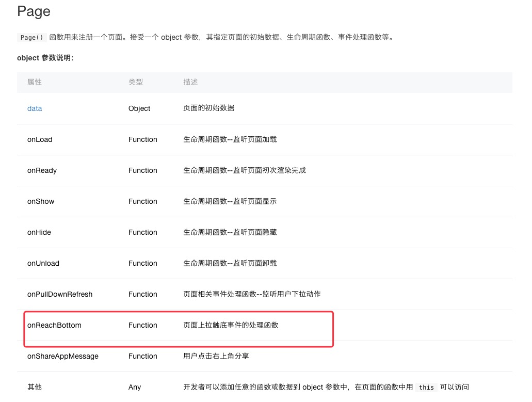Image resolution: width=532 pixels, height=402 pixels.
Task: Select the Function type in onHide row
Action: click(142, 232)
